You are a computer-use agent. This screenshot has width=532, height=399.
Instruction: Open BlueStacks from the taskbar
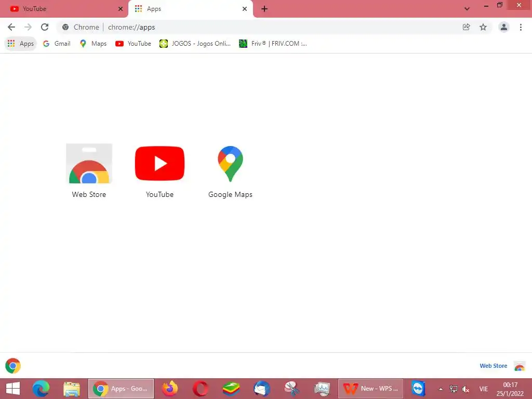coord(231,389)
